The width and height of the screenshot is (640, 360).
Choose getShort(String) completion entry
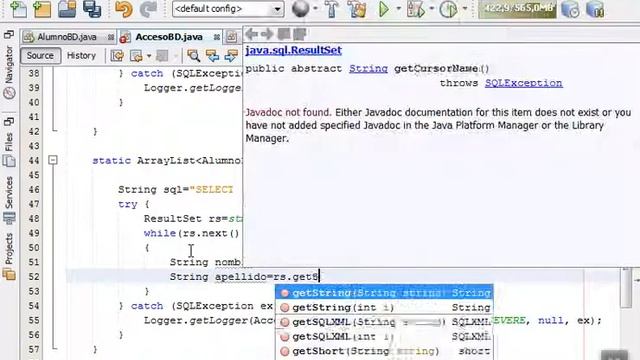384,351
